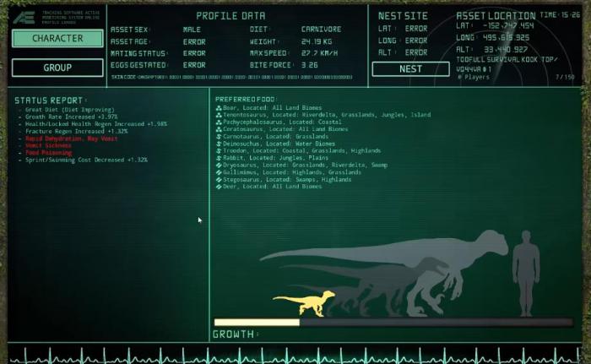The width and height of the screenshot is (591, 364).
Task: Open the Character tab
Action: tap(57, 39)
